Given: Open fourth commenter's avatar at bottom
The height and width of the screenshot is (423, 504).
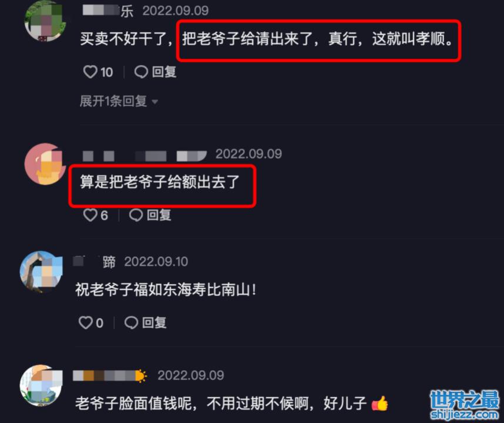Looking at the screenshot, I should (41, 385).
